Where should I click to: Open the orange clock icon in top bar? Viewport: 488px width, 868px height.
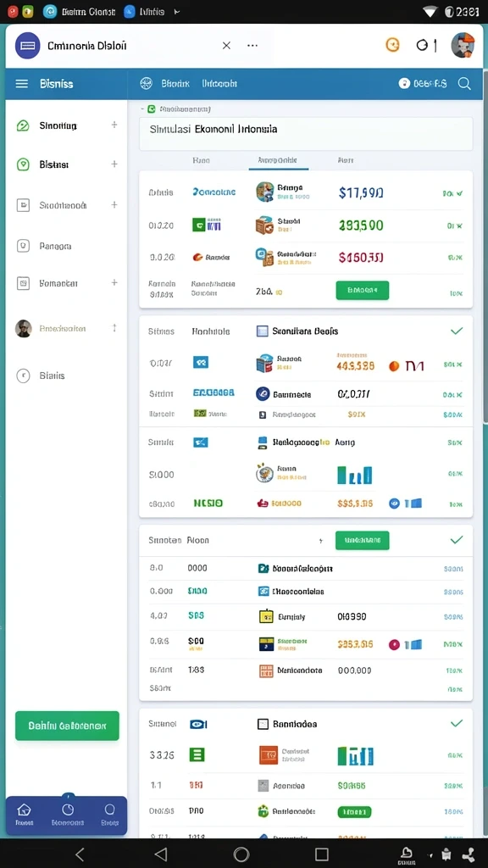tap(392, 45)
